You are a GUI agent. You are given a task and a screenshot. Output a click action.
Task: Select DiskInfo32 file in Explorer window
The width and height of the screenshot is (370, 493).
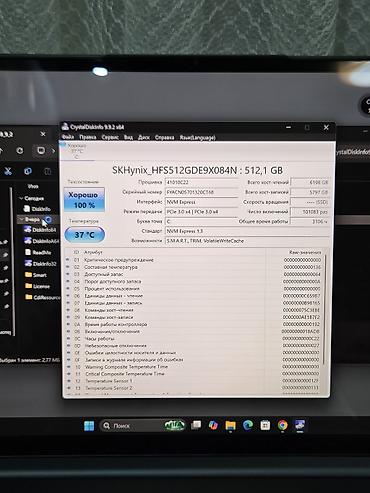point(40,264)
